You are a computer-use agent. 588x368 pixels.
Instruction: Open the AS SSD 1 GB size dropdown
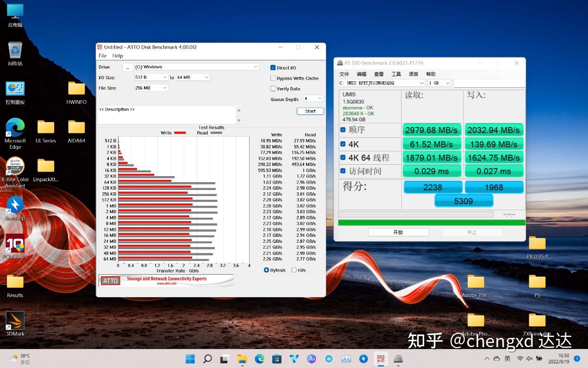pos(439,83)
